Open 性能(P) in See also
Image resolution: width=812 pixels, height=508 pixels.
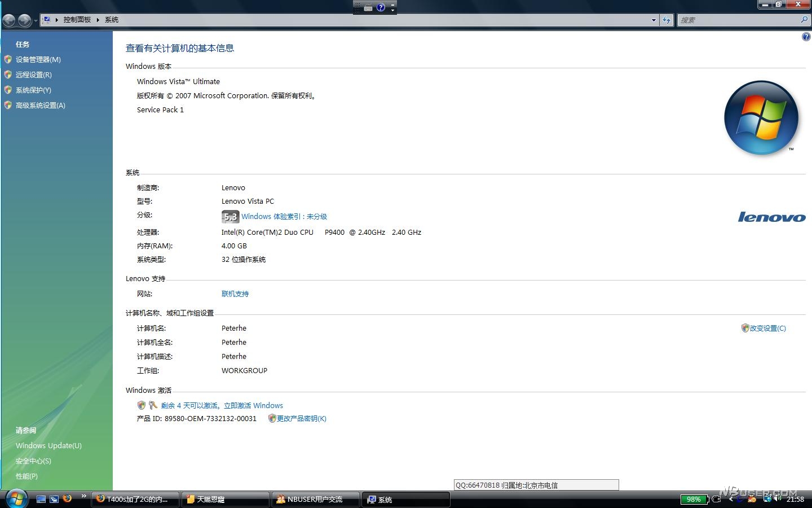(x=27, y=476)
